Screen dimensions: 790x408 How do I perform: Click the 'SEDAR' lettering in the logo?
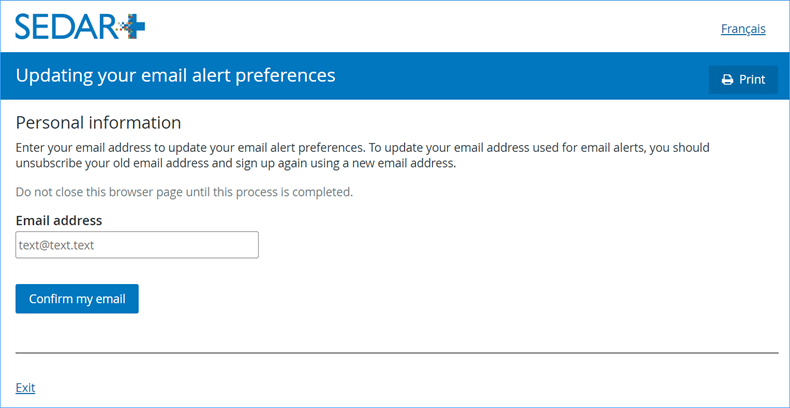[65, 27]
